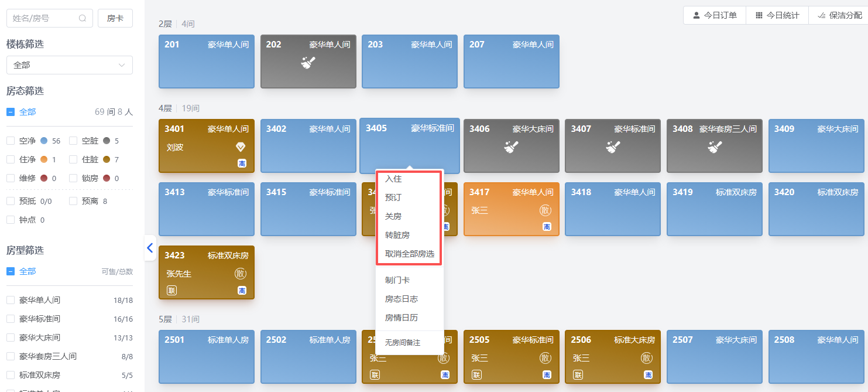
Task: Click the 离 badge on room 2506
Action: [648, 374]
